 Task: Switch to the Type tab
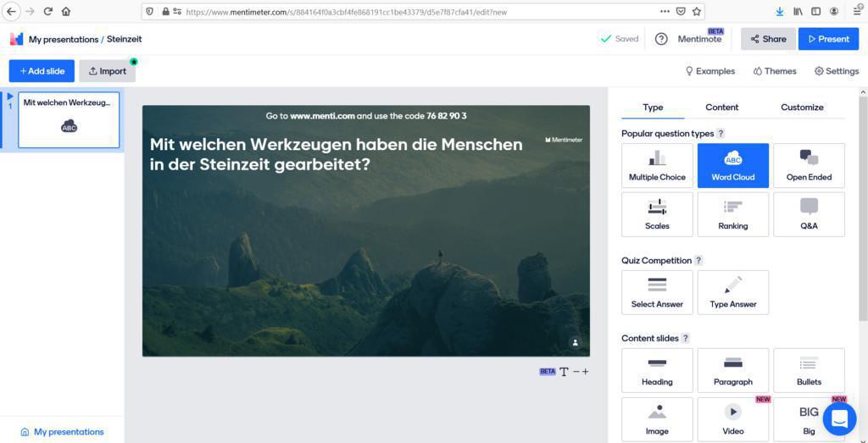[x=653, y=108]
